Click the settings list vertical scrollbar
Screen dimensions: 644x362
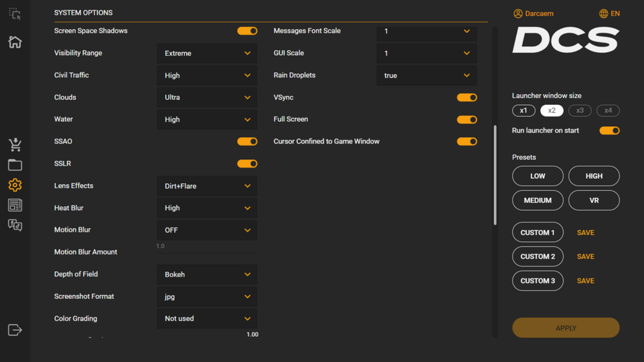495,174
